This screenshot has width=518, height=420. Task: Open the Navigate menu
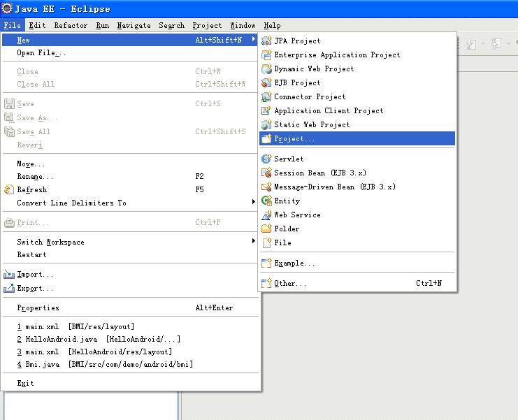[134, 25]
